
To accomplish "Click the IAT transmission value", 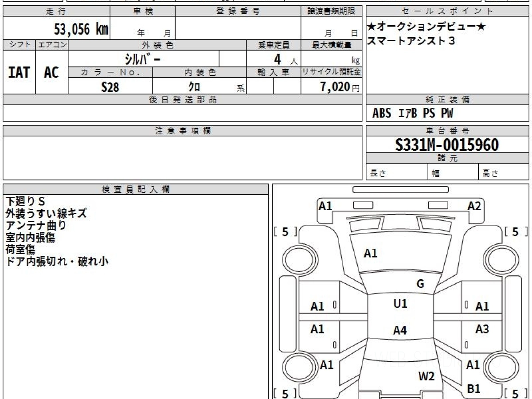I will 19,72.
